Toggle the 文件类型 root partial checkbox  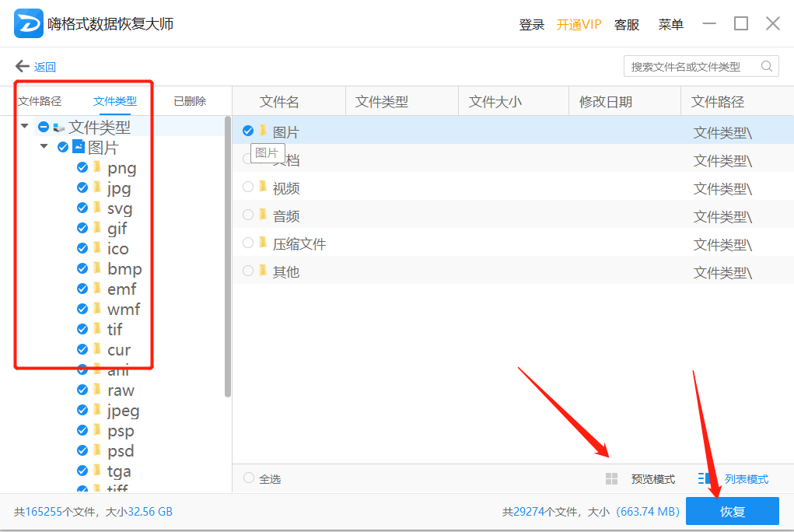[x=44, y=127]
